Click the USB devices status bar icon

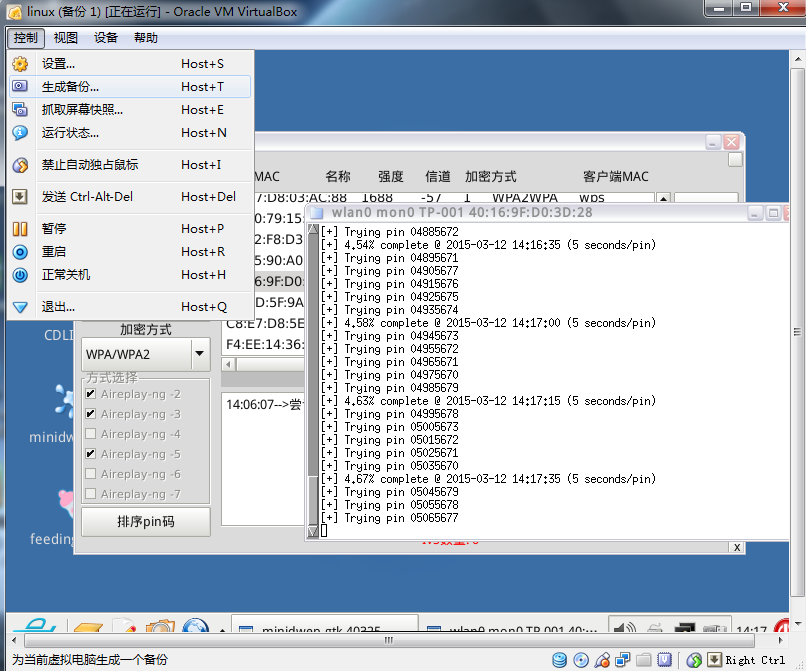pos(602,660)
